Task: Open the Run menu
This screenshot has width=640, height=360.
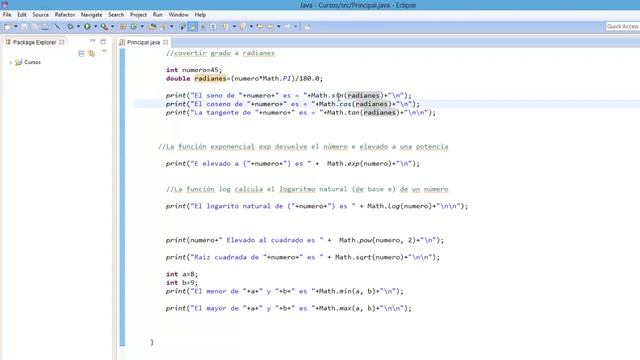Action: pos(158,15)
